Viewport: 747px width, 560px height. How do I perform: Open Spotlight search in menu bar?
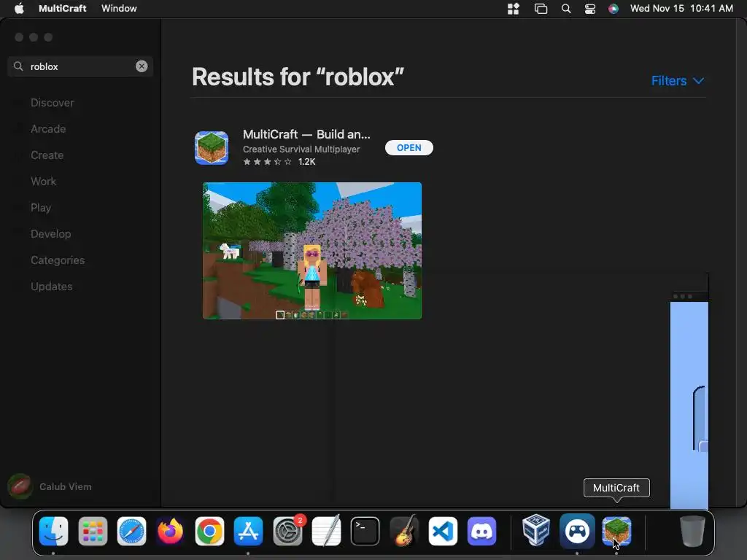tap(566, 9)
